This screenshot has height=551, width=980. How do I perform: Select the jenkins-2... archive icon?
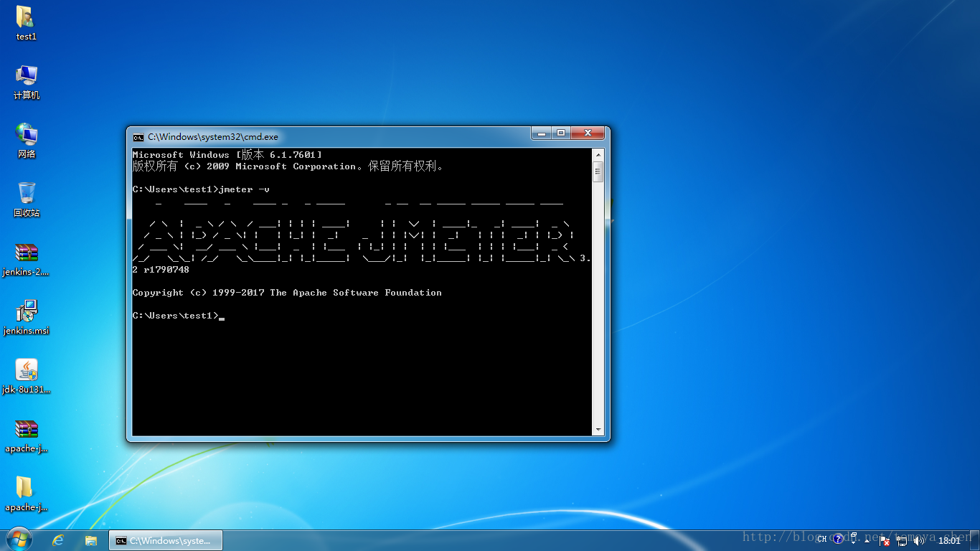[27, 258]
